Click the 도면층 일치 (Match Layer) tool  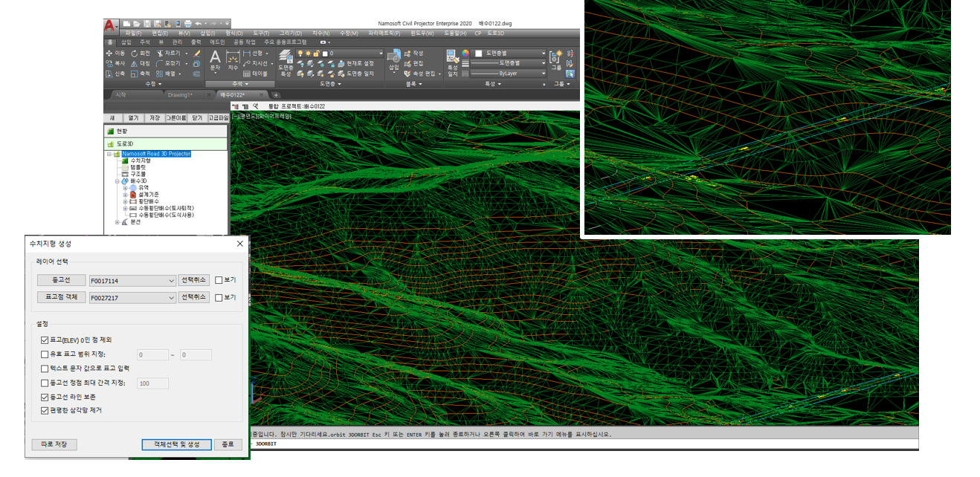click(x=356, y=74)
